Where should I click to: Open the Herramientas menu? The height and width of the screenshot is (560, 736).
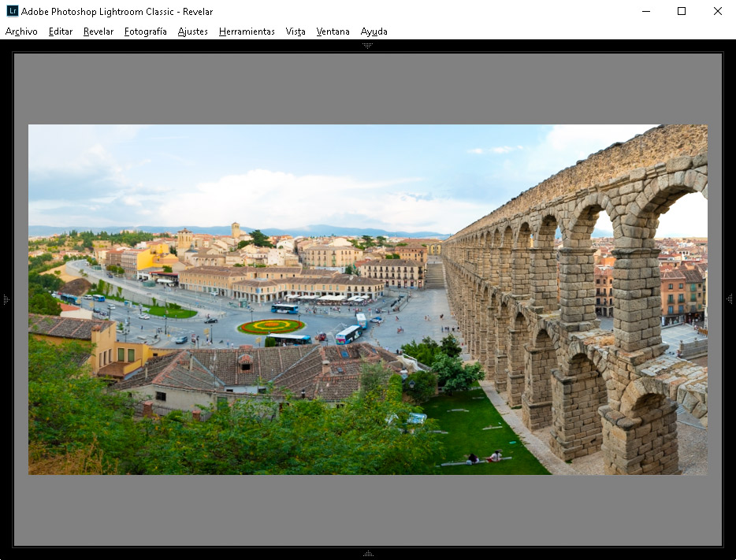point(247,32)
